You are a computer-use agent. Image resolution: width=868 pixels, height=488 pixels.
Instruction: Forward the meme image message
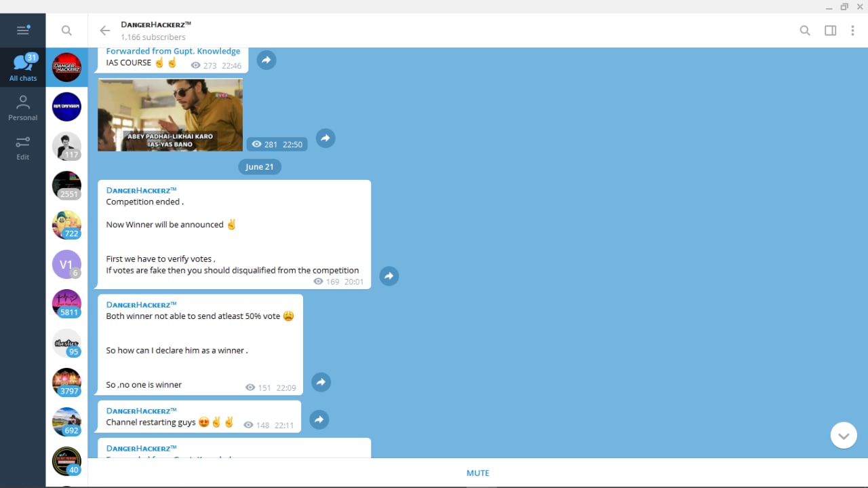pyautogui.click(x=325, y=138)
